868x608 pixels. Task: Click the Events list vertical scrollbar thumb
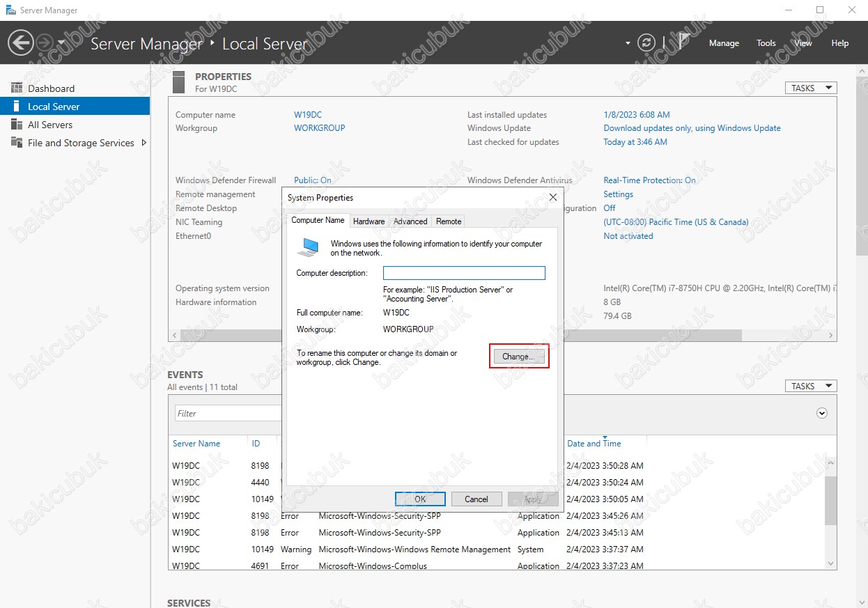[x=830, y=500]
